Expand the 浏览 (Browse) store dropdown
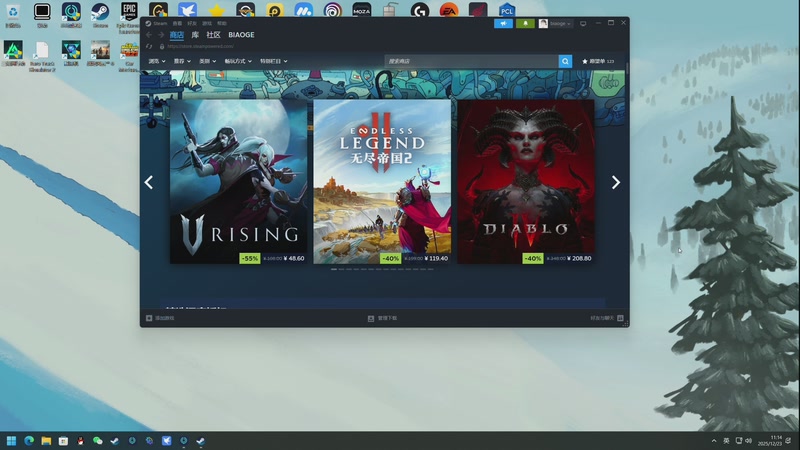The height and width of the screenshot is (450, 800). [x=157, y=61]
